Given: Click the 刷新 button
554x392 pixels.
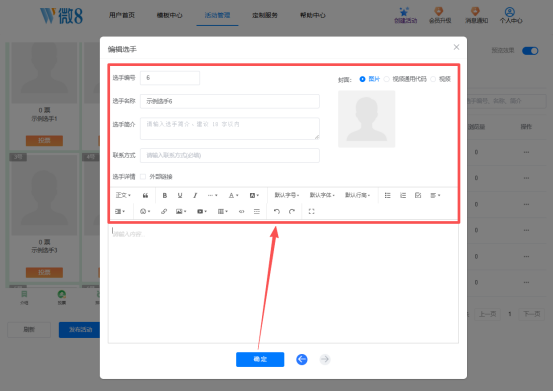Looking at the screenshot, I should [29, 330].
